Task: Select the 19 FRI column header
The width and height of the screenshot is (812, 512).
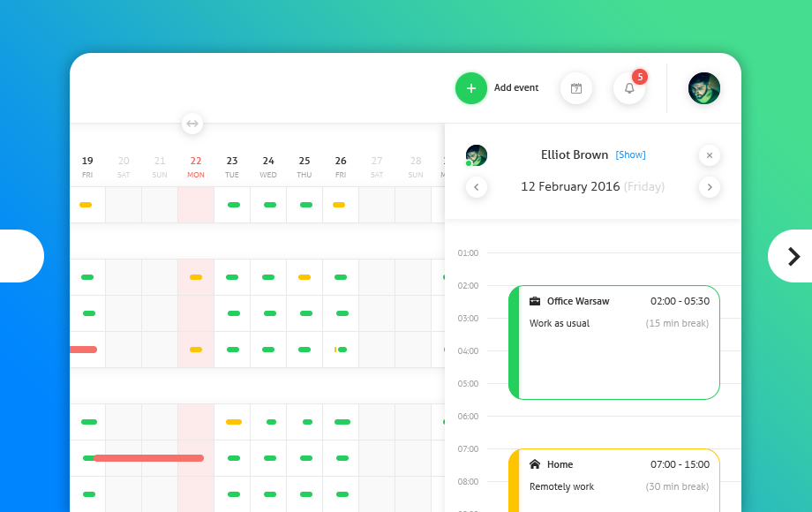Action: 87,167
